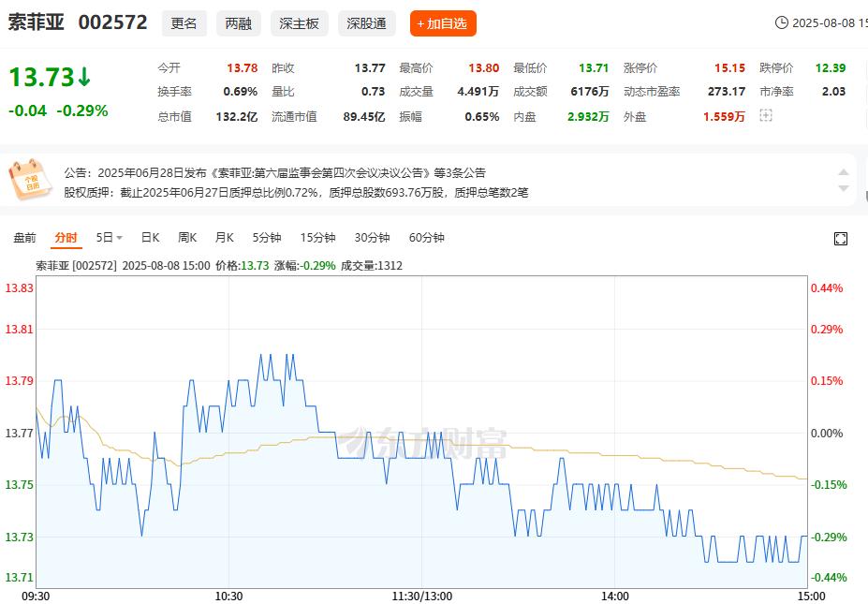The height and width of the screenshot is (604, 868).
Task: Click the 深主板 tag button
Action: (300, 23)
